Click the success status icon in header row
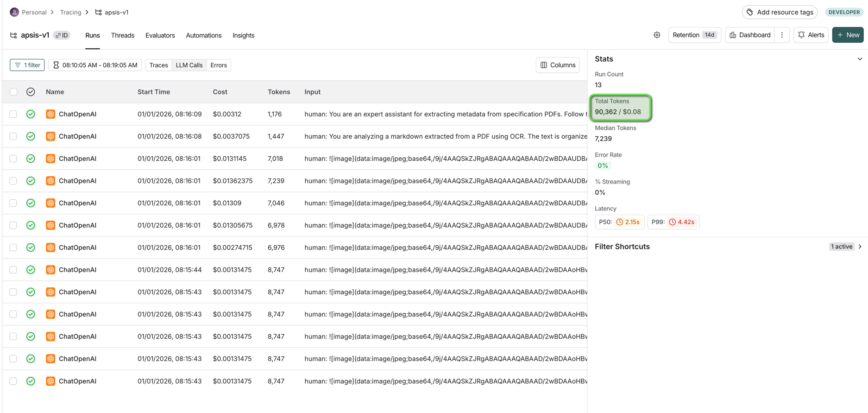This screenshot has height=413, width=868. tap(31, 92)
